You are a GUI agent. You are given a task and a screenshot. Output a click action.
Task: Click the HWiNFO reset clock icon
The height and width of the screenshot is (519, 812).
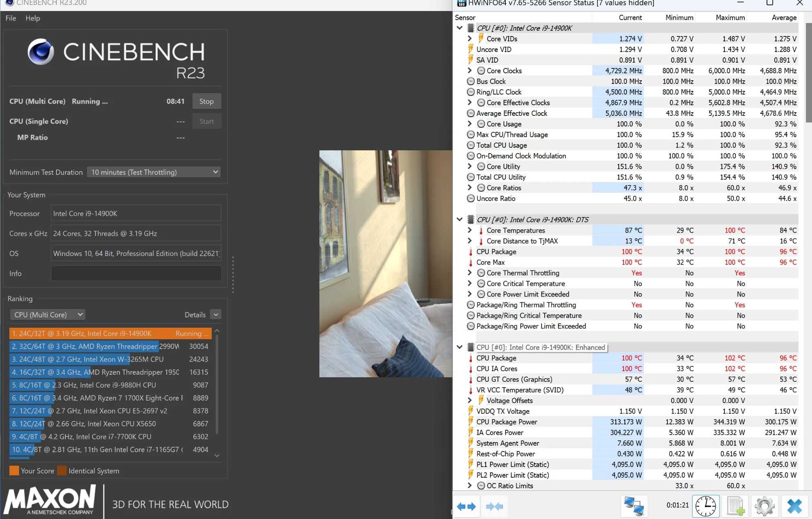click(x=706, y=506)
